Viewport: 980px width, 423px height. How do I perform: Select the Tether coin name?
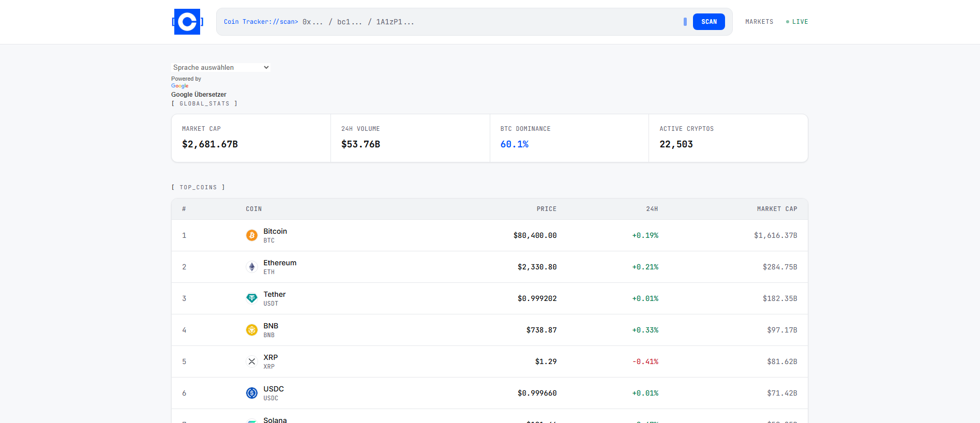pos(275,294)
